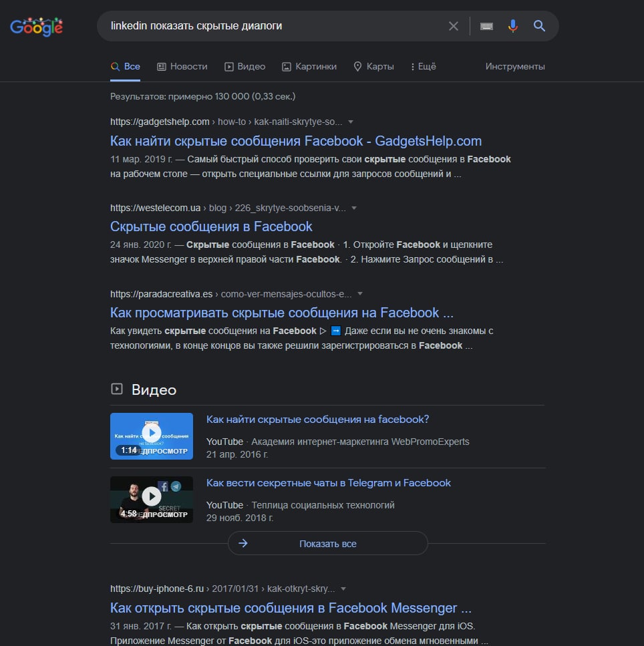Start voice search with microphone icon
The width and height of the screenshot is (644, 646).
pos(512,26)
